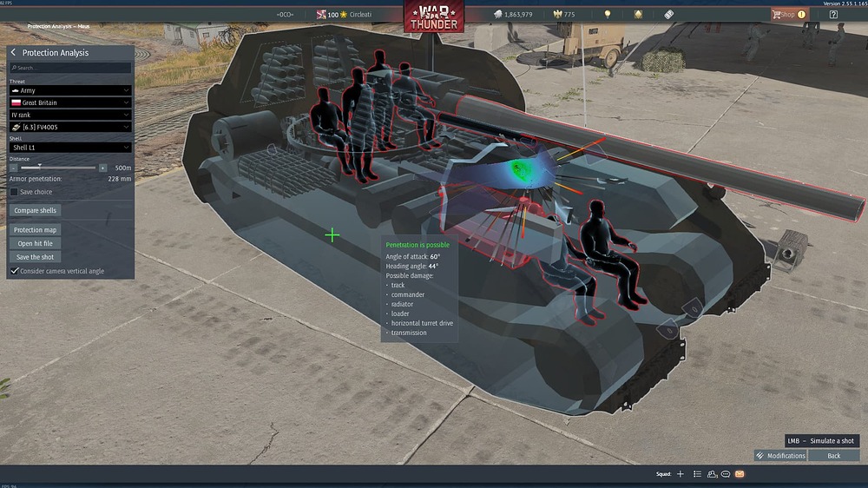Image resolution: width=868 pixels, height=488 pixels.
Task: Open the squad list icon
Action: pyautogui.click(x=698, y=474)
